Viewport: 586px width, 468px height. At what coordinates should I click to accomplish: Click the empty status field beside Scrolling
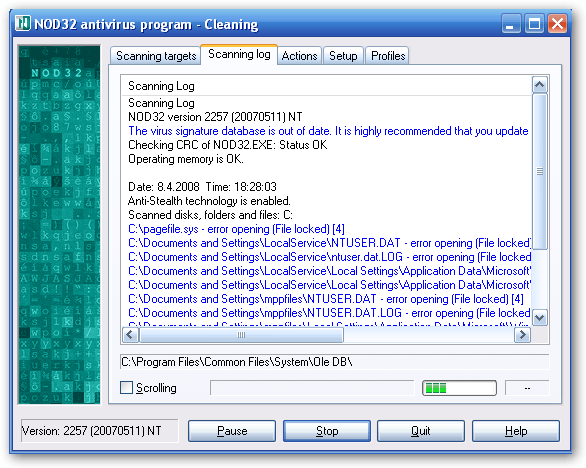tap(312, 388)
